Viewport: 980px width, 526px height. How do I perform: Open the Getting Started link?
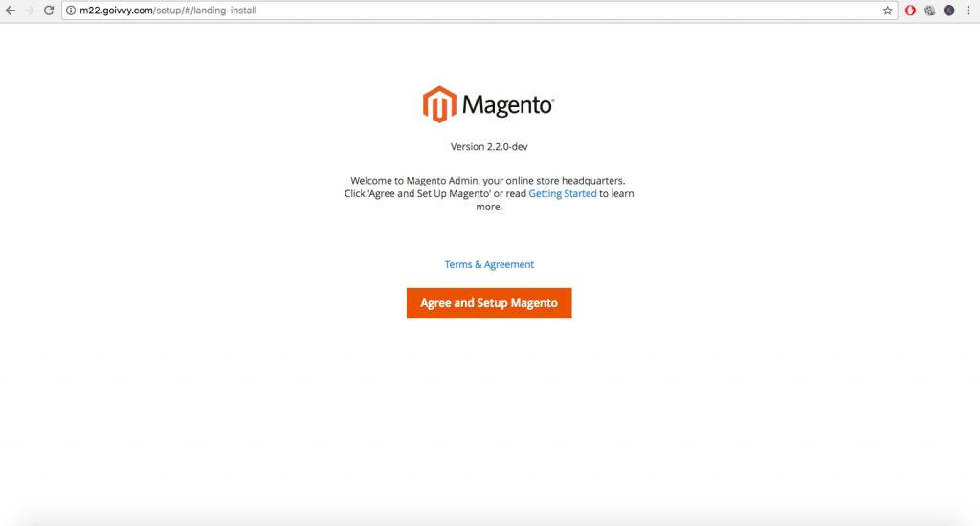(x=562, y=193)
